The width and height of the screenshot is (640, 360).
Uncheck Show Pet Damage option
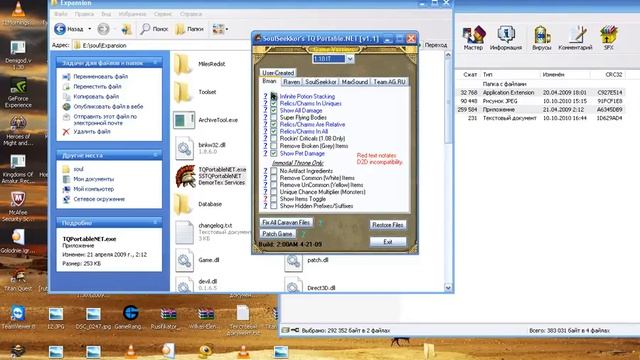[273, 153]
